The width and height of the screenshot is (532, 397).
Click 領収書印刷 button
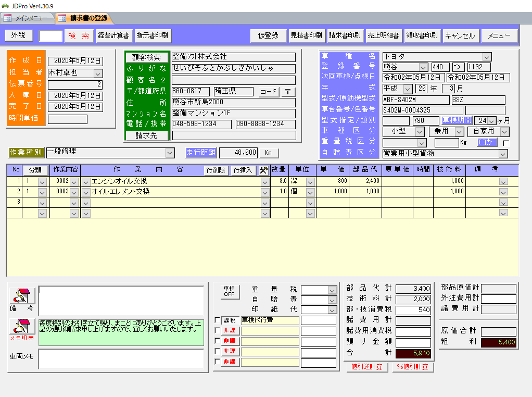[x=422, y=35]
